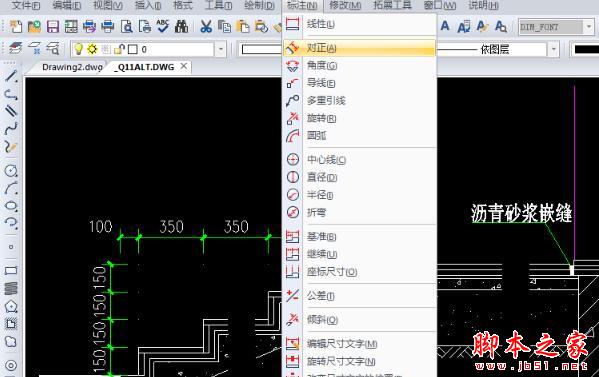Open Print Preview with magnifier page icon
The width and height of the screenshot is (599, 377).
coord(126,27)
